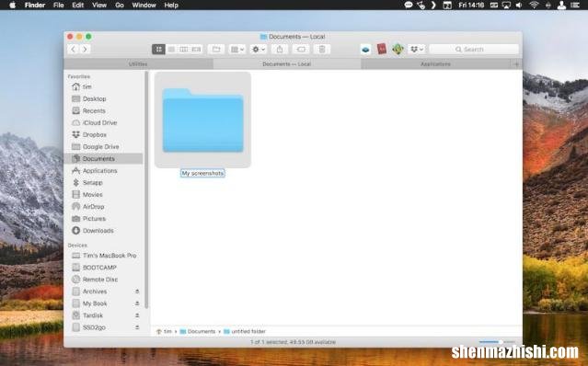588x366 pixels.
Task: Click the blue app icon in the toolbar
Action: tap(365, 49)
